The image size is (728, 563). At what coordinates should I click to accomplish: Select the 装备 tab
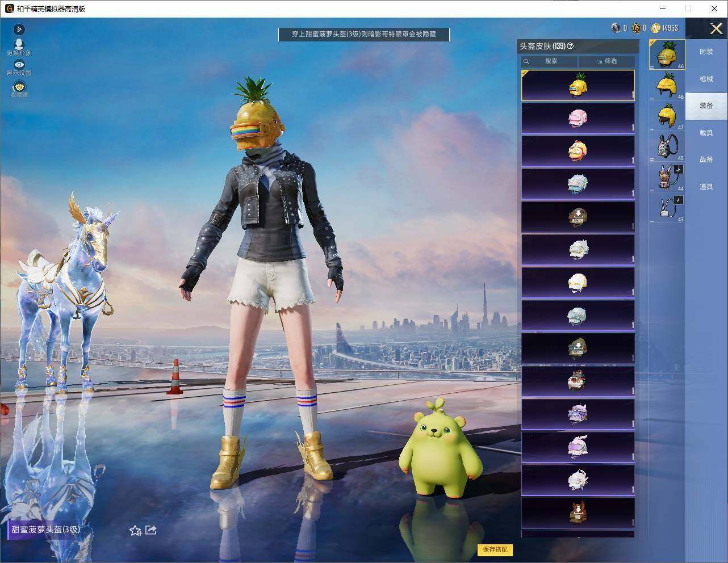pyautogui.click(x=706, y=106)
